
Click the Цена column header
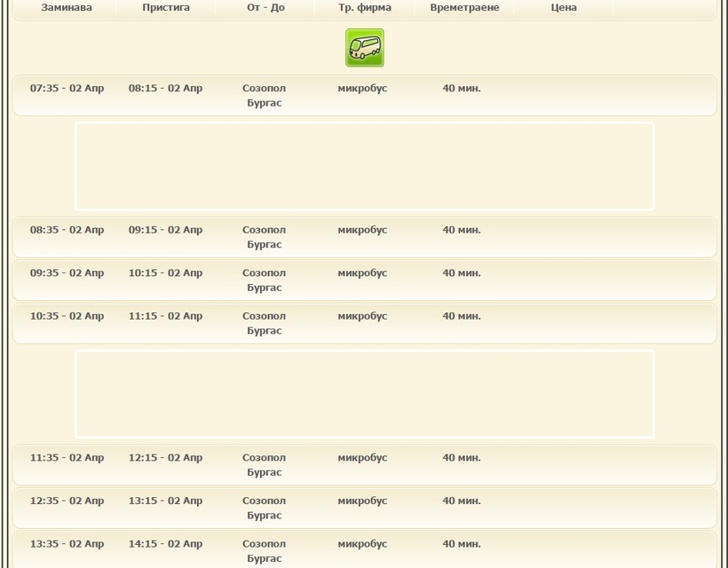pyautogui.click(x=564, y=8)
